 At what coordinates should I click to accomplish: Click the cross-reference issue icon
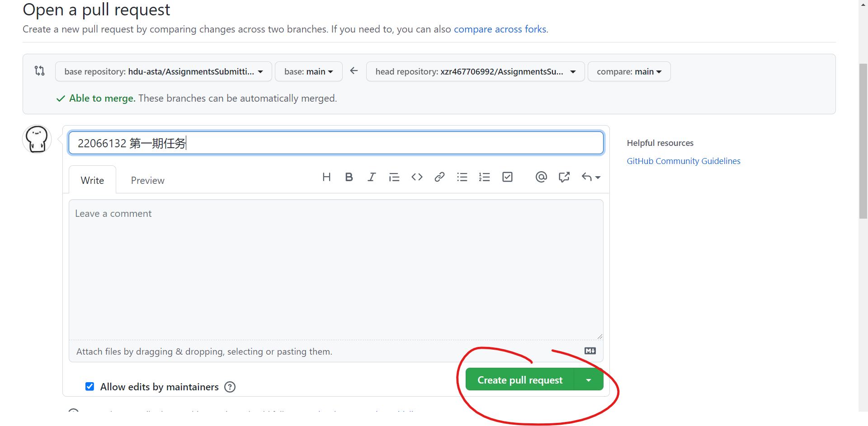coord(564,177)
